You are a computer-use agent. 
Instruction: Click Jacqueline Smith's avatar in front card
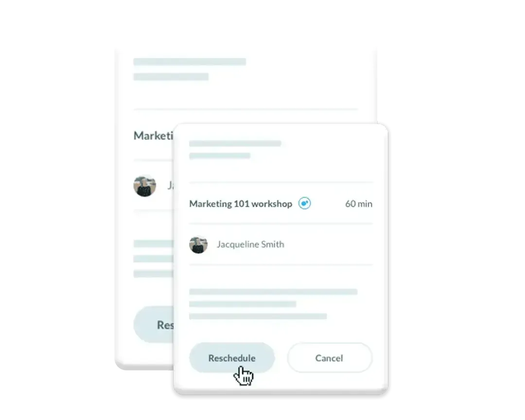(x=198, y=245)
